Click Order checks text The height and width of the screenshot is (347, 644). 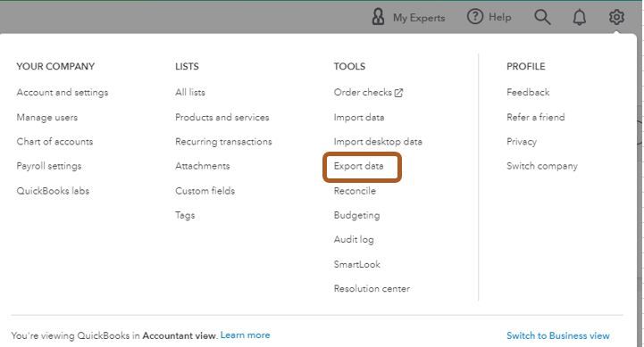point(363,92)
